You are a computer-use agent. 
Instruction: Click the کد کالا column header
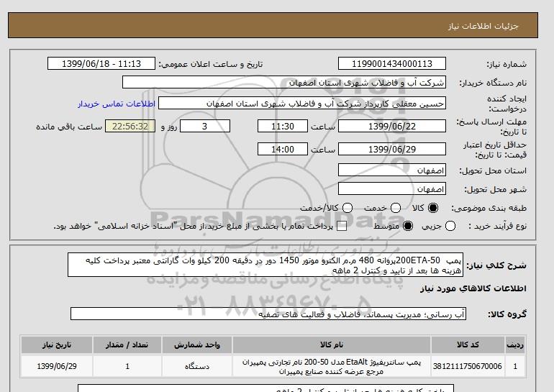468,345
